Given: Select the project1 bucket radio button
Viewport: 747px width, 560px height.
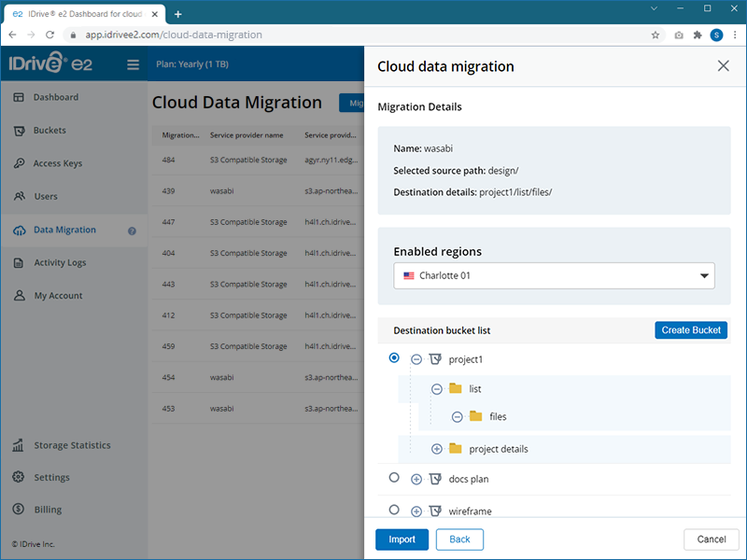Looking at the screenshot, I should click(394, 357).
